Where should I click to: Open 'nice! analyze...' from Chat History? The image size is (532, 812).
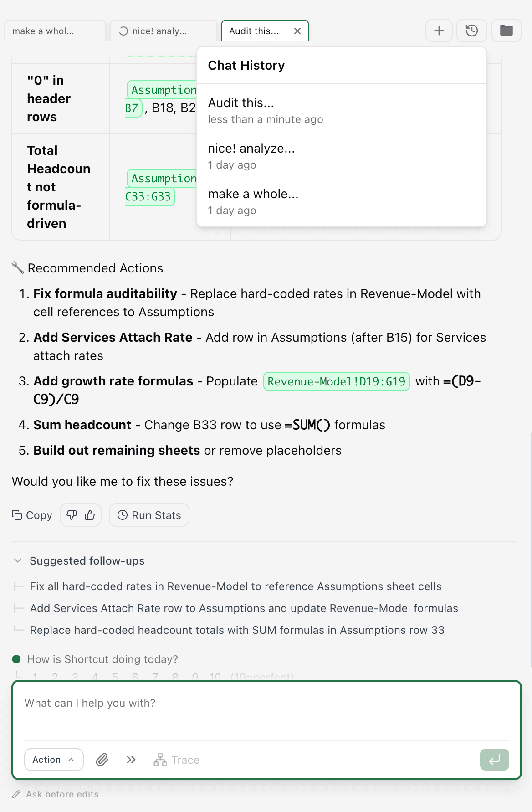pos(251,148)
